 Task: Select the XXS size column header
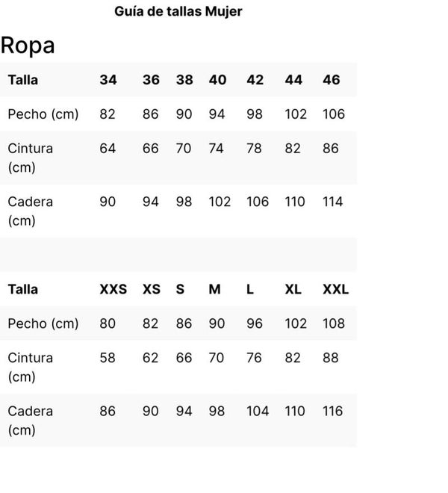click(x=113, y=289)
